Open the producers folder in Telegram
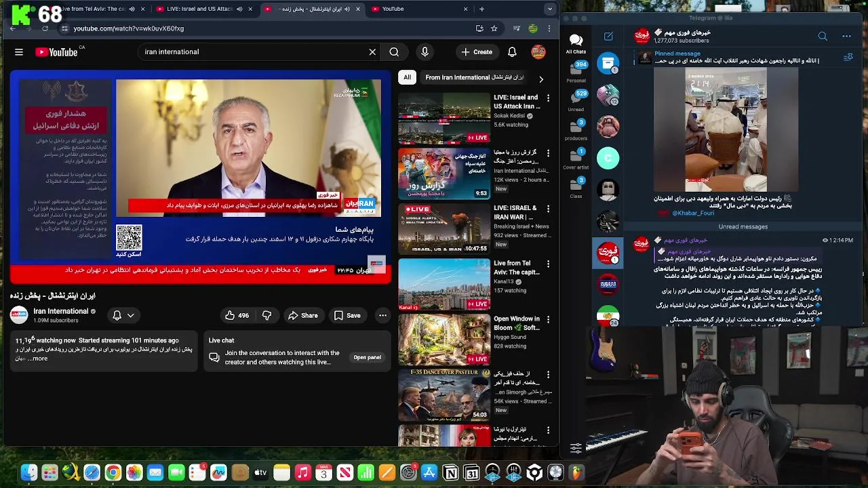Image resolution: width=868 pixels, height=488 pixels. pyautogui.click(x=576, y=129)
